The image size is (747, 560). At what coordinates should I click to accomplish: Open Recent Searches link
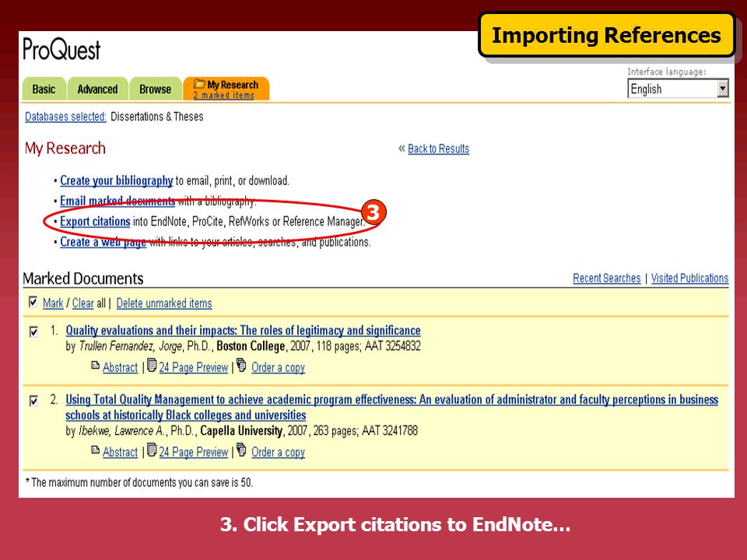[x=606, y=278]
